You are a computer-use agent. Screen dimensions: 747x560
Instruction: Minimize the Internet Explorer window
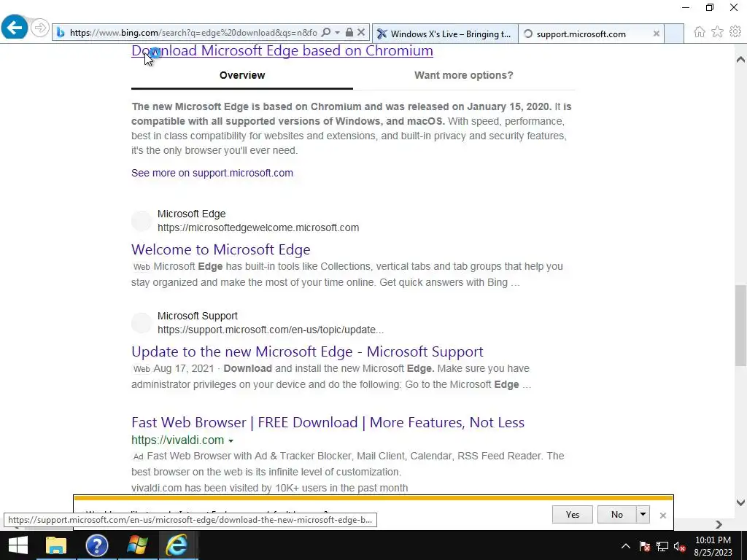(x=686, y=7)
